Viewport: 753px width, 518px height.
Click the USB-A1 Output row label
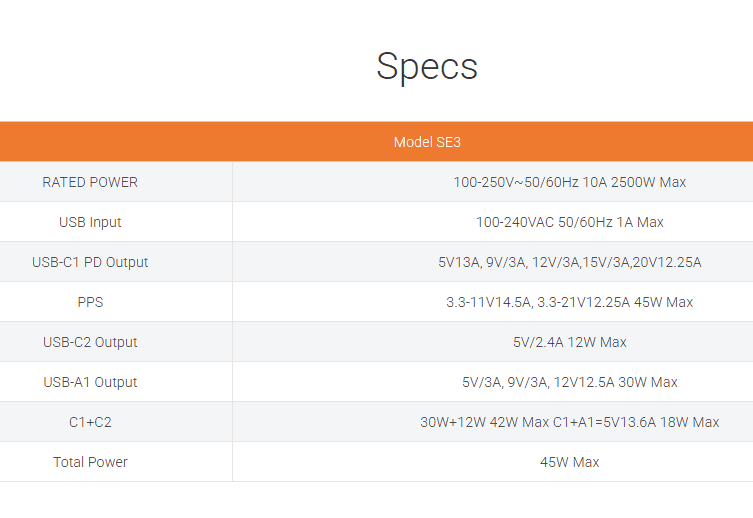tap(90, 382)
